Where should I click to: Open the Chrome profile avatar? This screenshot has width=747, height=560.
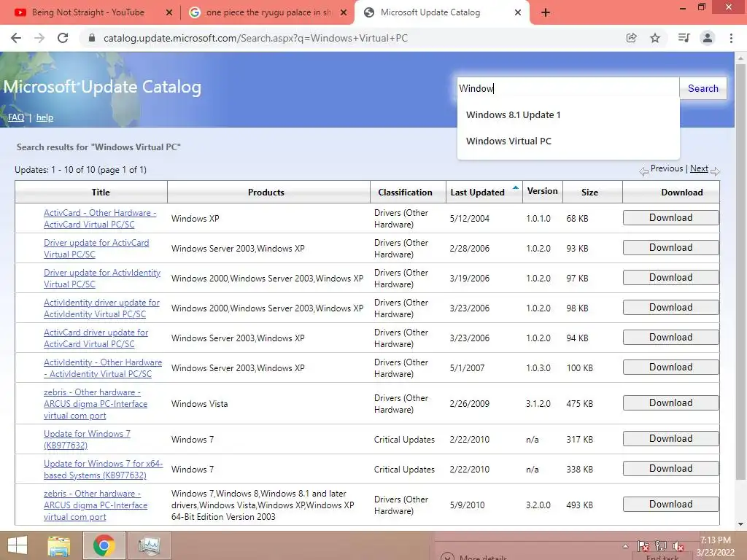(x=708, y=38)
